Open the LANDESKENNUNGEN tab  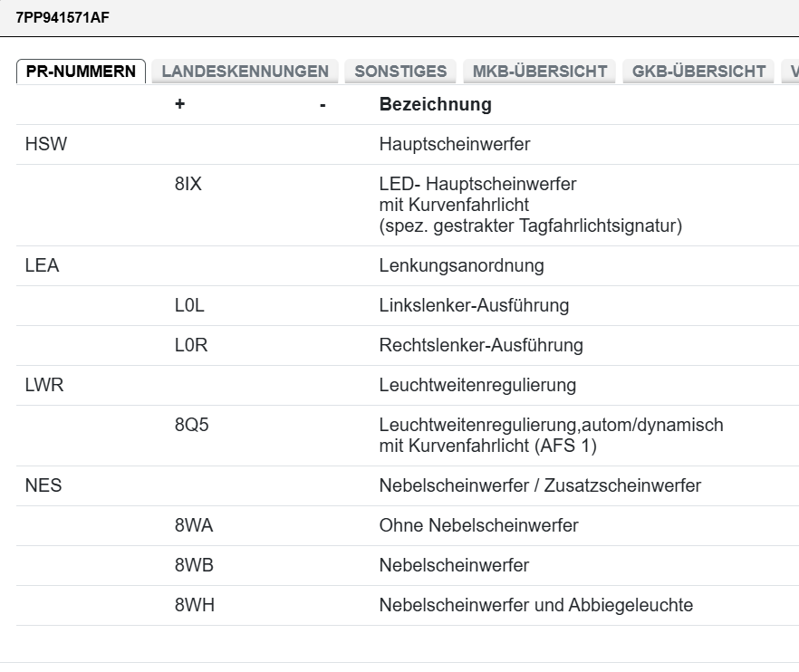point(245,72)
